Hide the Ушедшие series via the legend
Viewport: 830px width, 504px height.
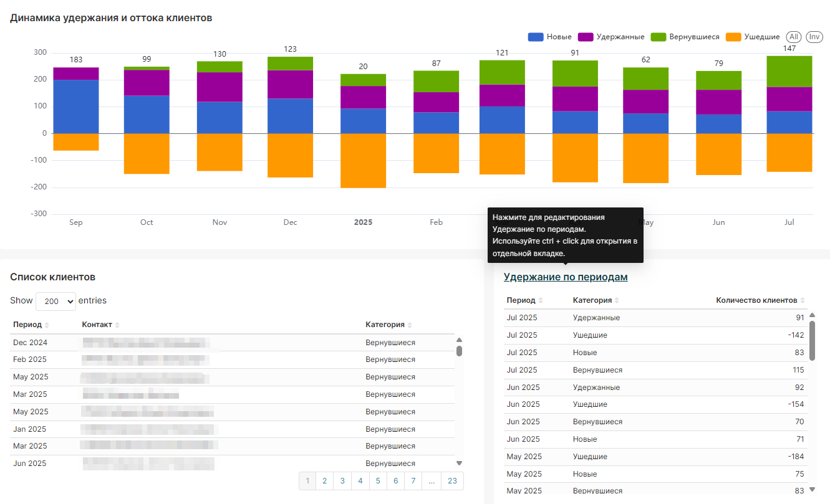pos(753,37)
